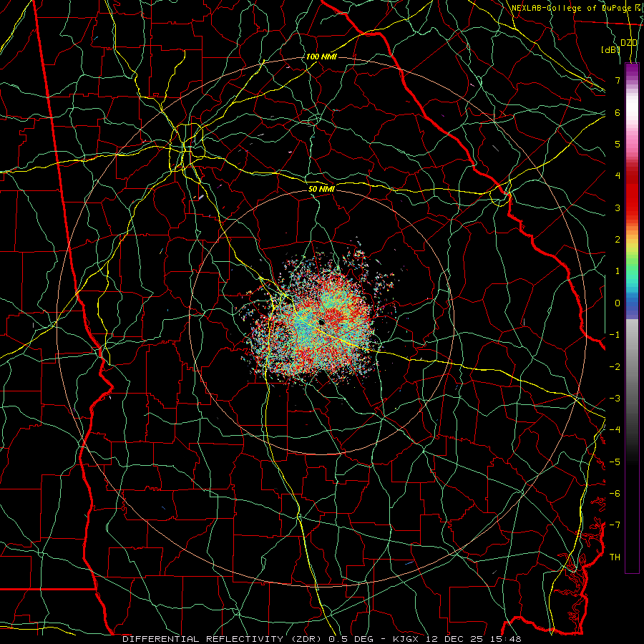
Task: Click the "7" value on the color scale
Action: point(618,80)
